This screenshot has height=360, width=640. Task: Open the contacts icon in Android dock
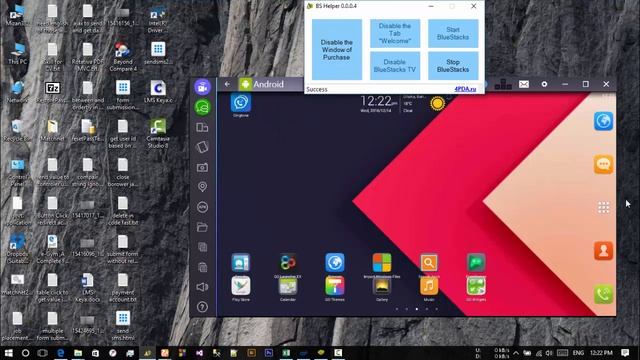604,251
